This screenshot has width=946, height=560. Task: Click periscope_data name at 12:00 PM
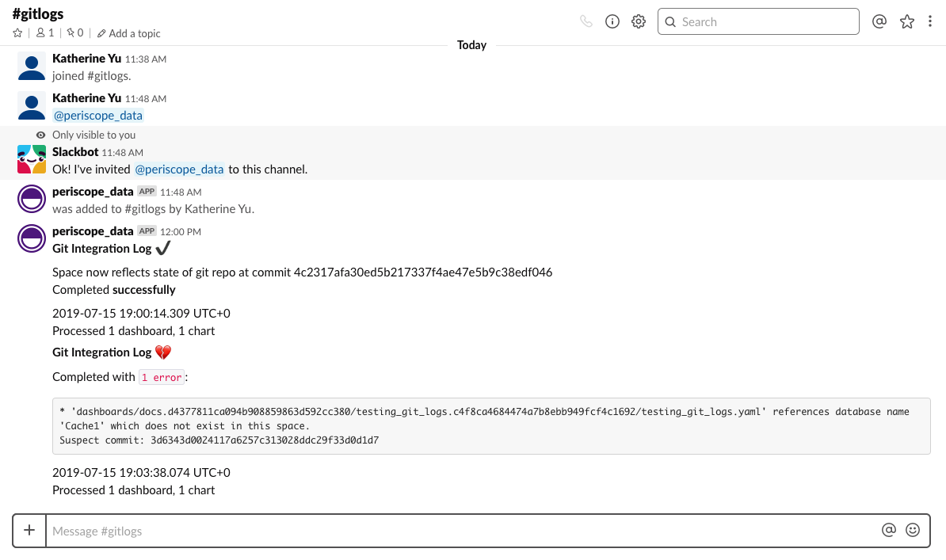93,232
